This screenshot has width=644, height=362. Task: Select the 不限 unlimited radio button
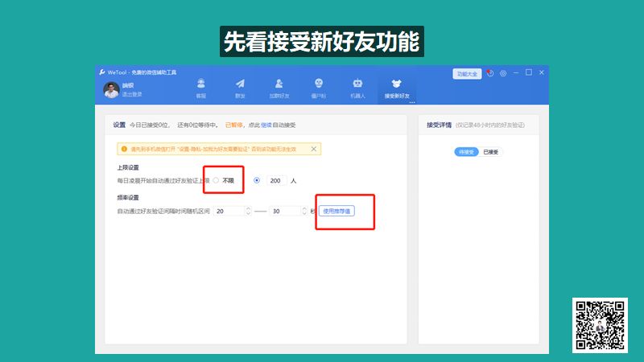coord(216,180)
